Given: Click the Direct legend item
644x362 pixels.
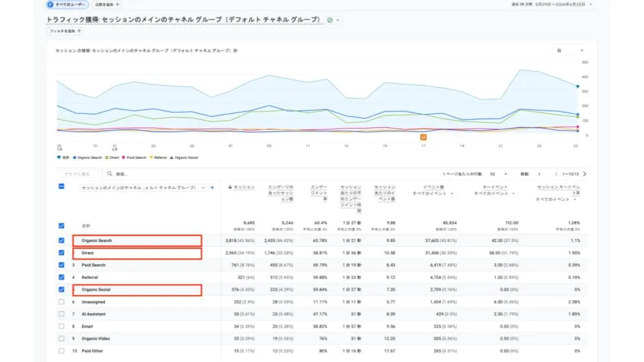Looking at the screenshot, I should tap(112, 158).
